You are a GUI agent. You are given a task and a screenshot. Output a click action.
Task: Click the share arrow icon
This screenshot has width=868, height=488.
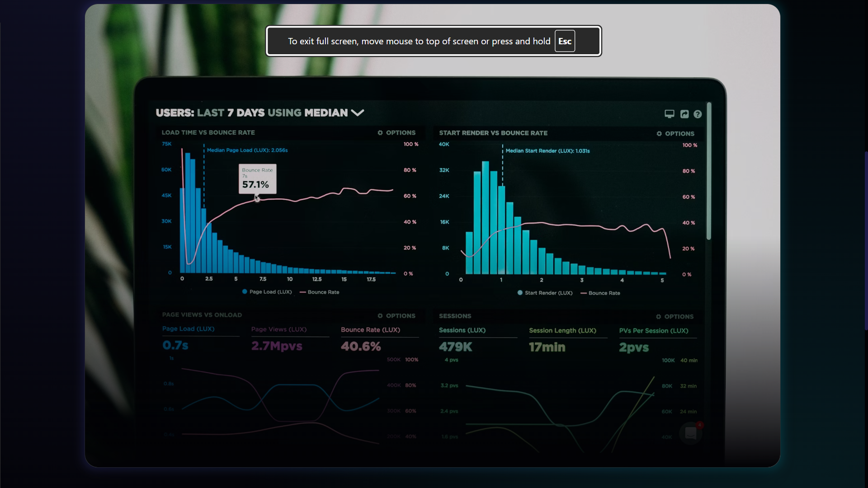(684, 114)
